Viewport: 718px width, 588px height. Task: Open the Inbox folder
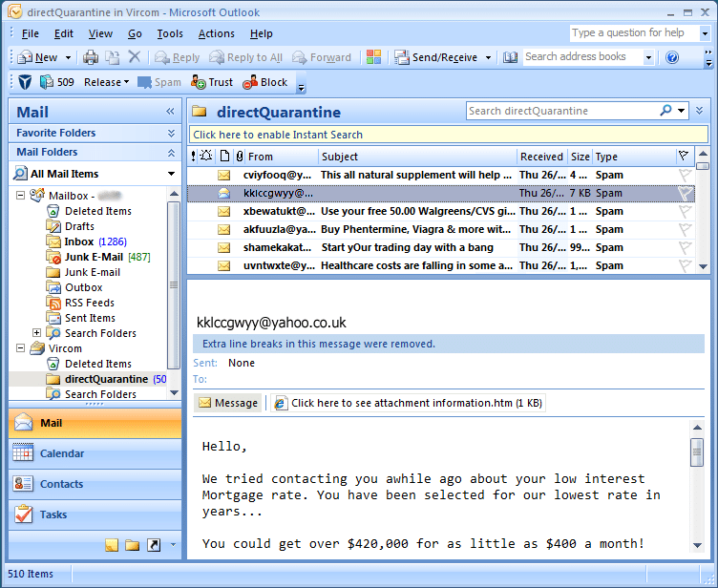86,241
